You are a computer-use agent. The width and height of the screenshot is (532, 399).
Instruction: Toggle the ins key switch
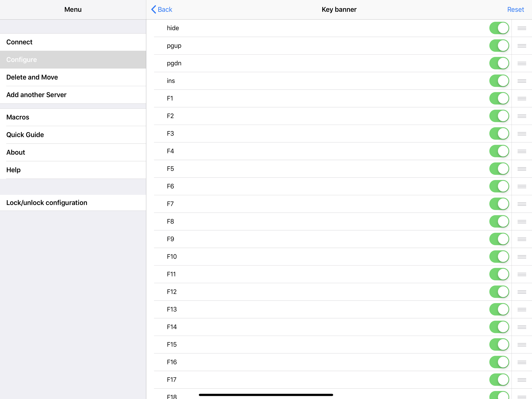pos(499,81)
